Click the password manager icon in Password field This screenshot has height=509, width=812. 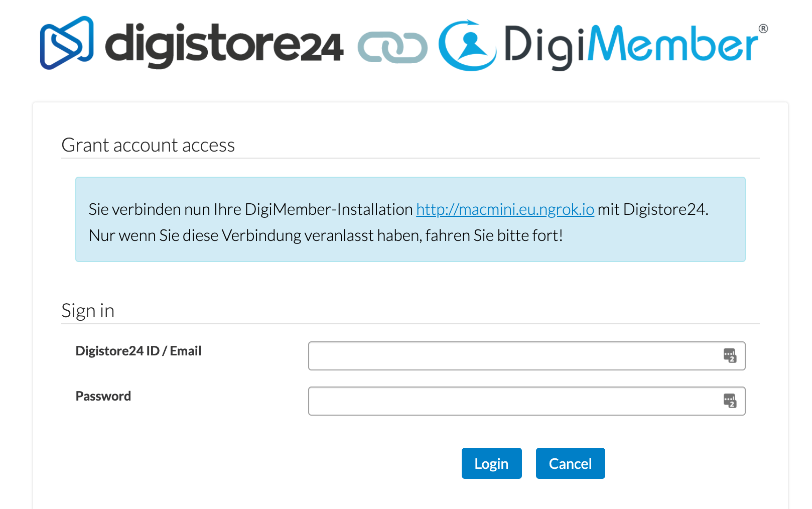(x=731, y=401)
